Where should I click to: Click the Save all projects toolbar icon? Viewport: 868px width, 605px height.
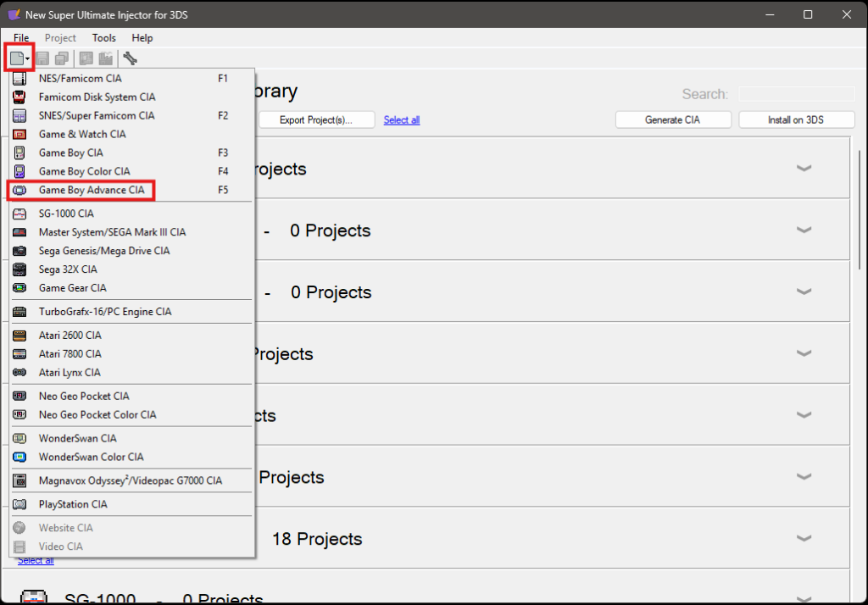click(x=62, y=58)
